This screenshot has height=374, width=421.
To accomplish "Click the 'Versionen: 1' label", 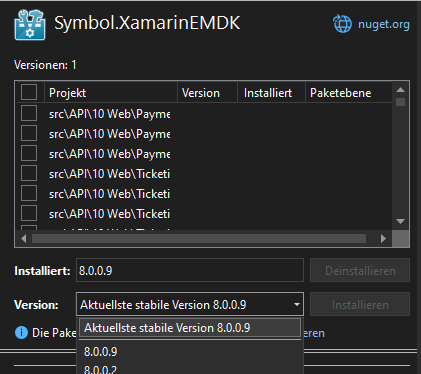I will [x=45, y=65].
